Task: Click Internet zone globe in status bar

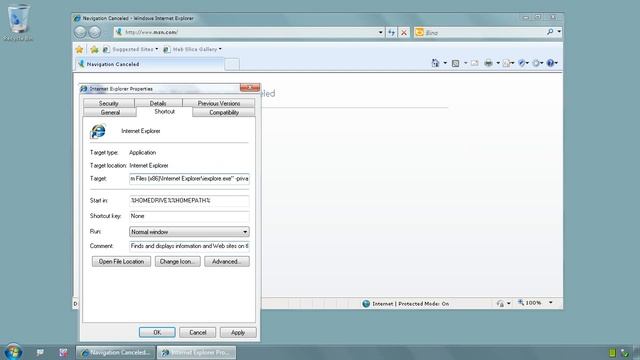Action: [x=366, y=304]
